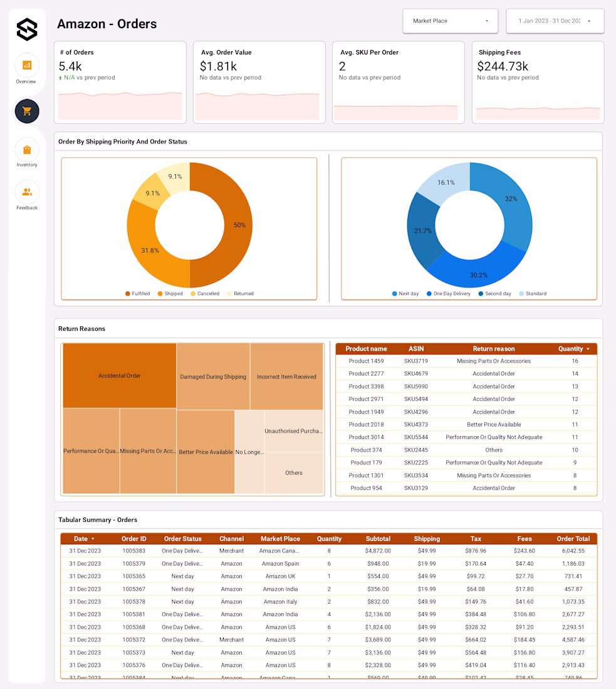The height and width of the screenshot is (689, 616).
Task: Open the Feedback people icon
Action: coord(27,192)
